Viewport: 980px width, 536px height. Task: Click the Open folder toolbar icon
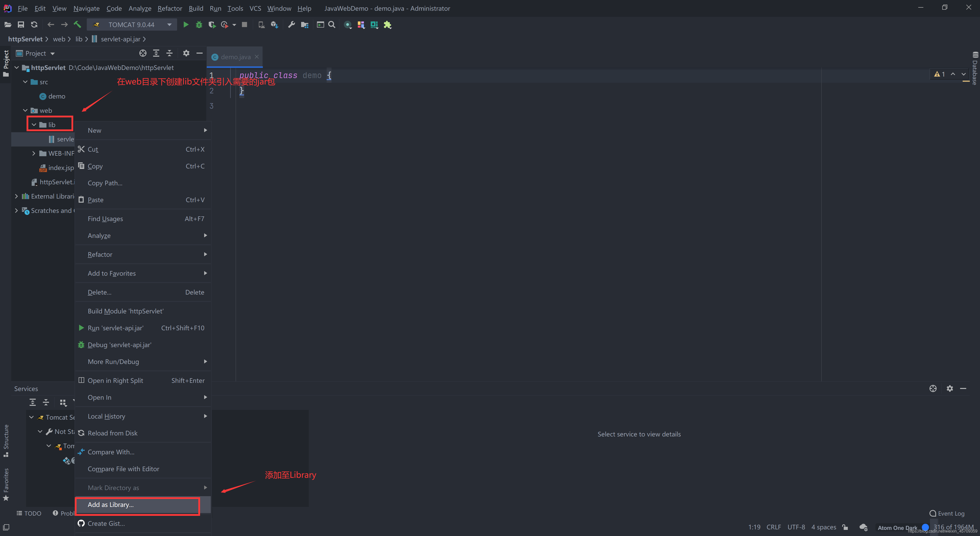8,25
